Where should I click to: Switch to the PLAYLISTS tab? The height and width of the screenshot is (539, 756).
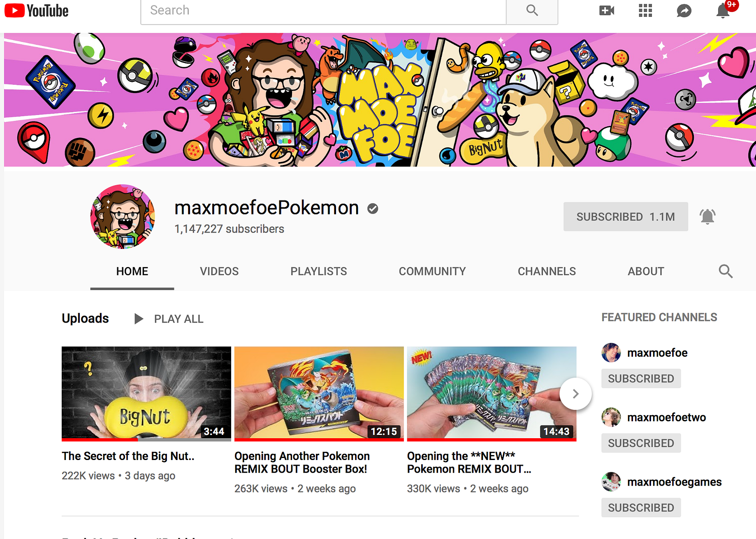(319, 272)
